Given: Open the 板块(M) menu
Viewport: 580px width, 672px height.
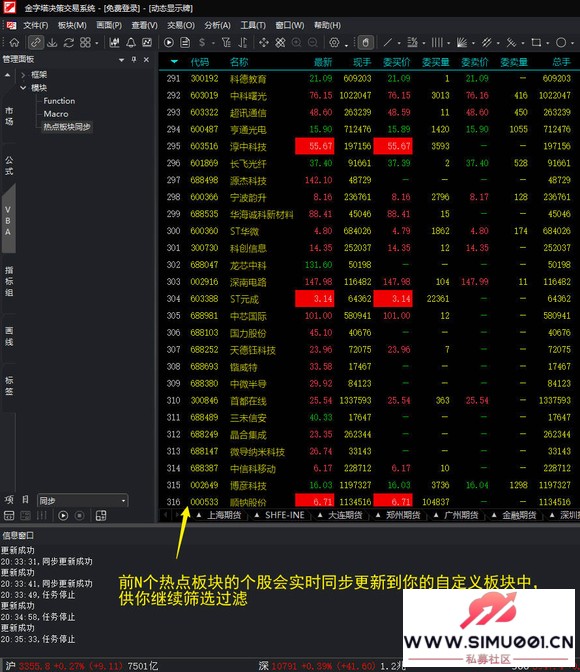Looking at the screenshot, I should click(72, 25).
